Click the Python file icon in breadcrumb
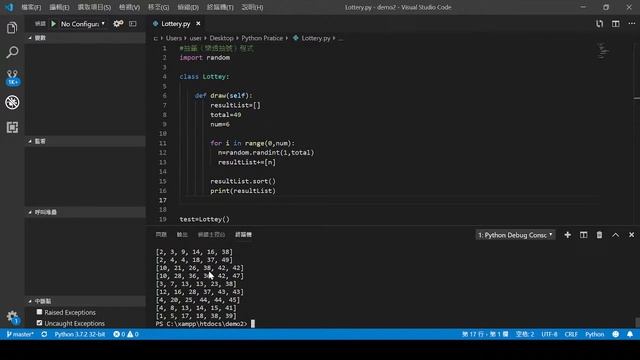Screen dimensions: 640x360 [296, 38]
